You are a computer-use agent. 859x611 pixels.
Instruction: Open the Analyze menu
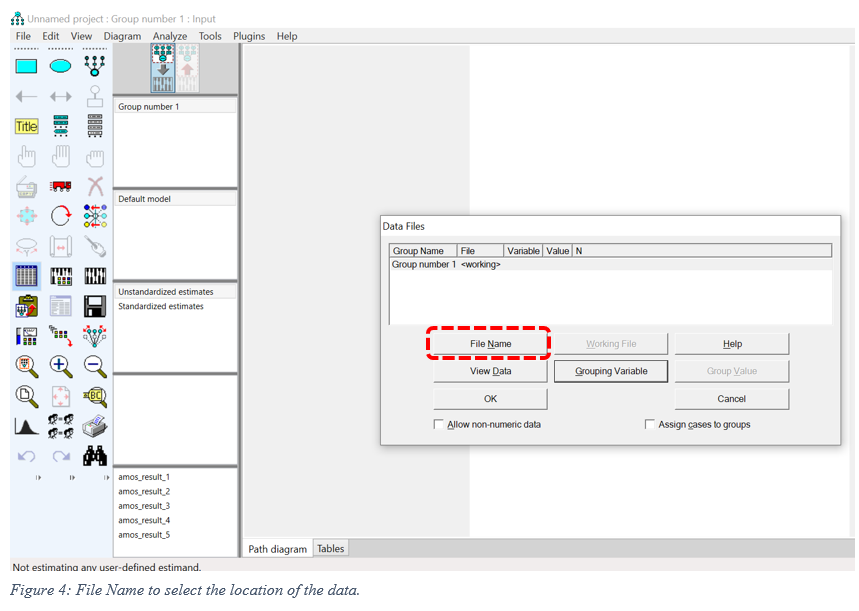tap(169, 36)
